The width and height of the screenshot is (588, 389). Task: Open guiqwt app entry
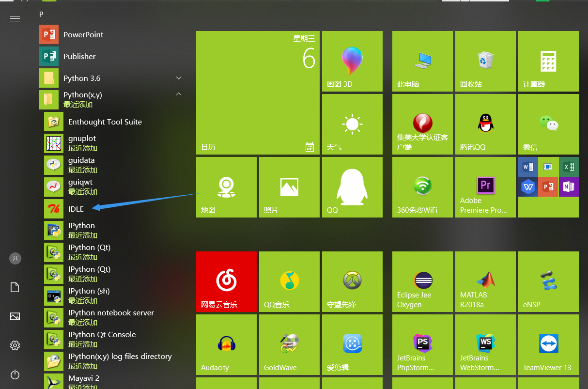[x=114, y=187]
